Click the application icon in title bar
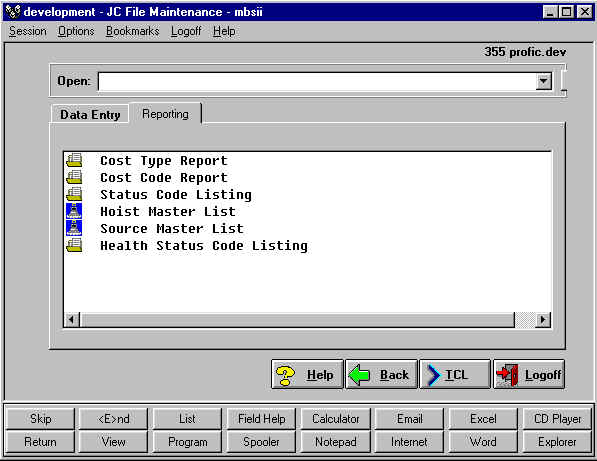Screen dimensions: 597x461 click(13, 11)
